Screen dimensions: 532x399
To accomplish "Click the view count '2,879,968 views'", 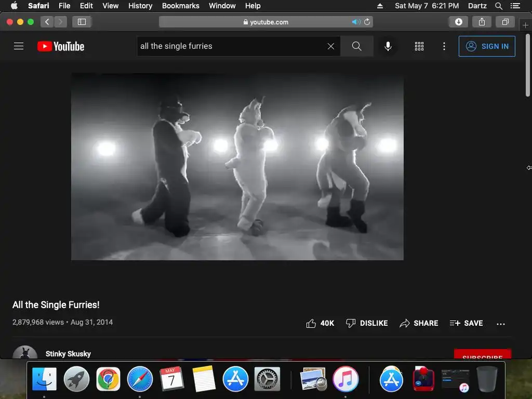I will 38,322.
